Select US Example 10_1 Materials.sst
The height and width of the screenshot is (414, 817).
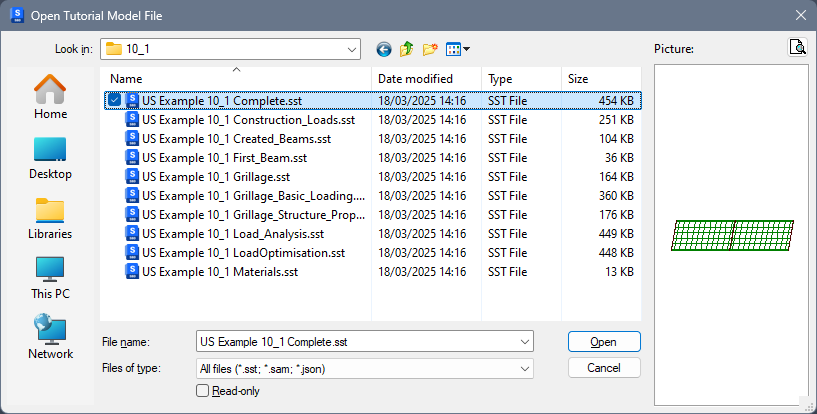click(220, 272)
